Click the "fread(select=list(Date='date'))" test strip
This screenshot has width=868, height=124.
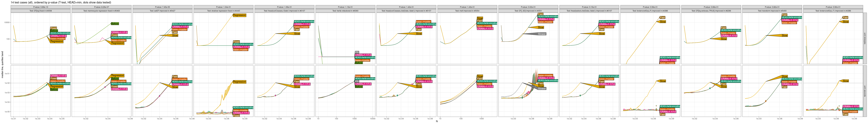tap(589, 11)
